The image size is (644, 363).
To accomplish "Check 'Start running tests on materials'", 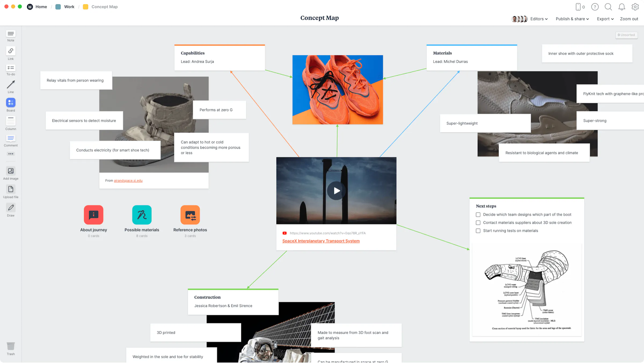I will coord(478,231).
